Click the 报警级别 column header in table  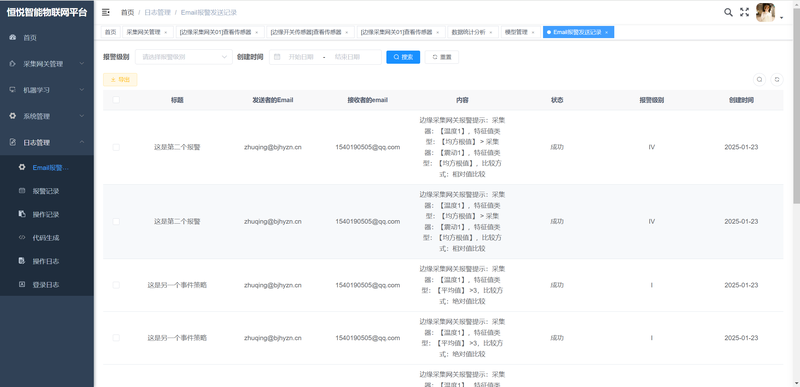pos(652,100)
